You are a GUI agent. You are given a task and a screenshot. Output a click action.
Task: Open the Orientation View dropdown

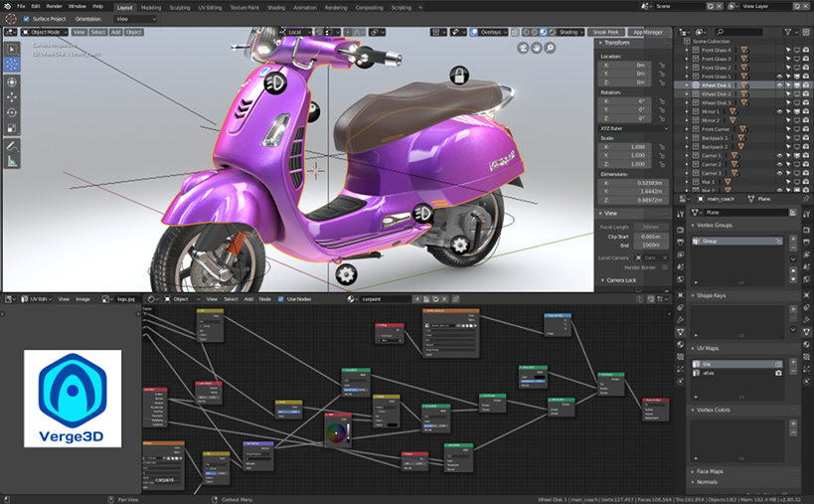135,19
